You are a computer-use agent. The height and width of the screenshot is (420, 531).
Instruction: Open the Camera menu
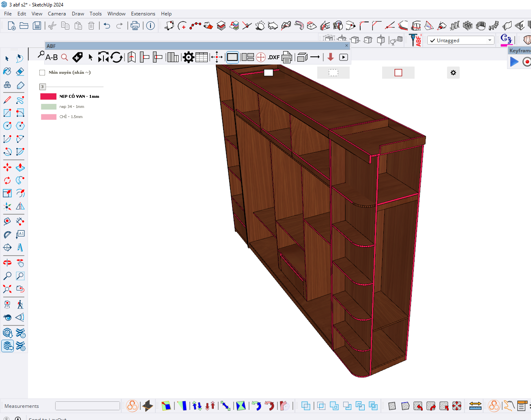click(57, 14)
